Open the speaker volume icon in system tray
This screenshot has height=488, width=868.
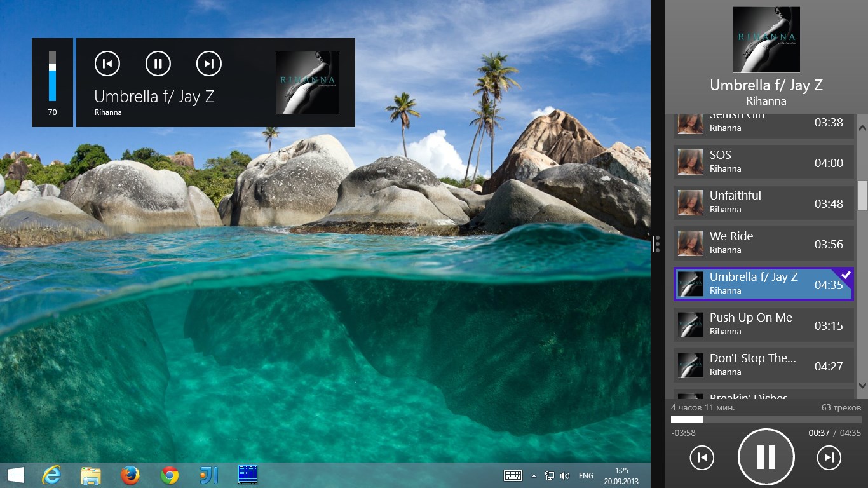[x=564, y=475]
